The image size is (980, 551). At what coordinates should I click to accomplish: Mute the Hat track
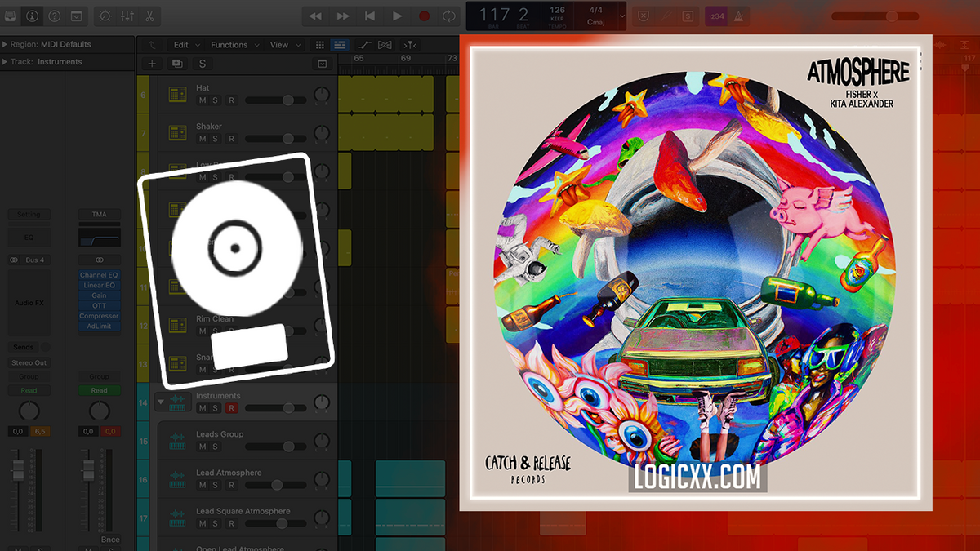pyautogui.click(x=202, y=100)
